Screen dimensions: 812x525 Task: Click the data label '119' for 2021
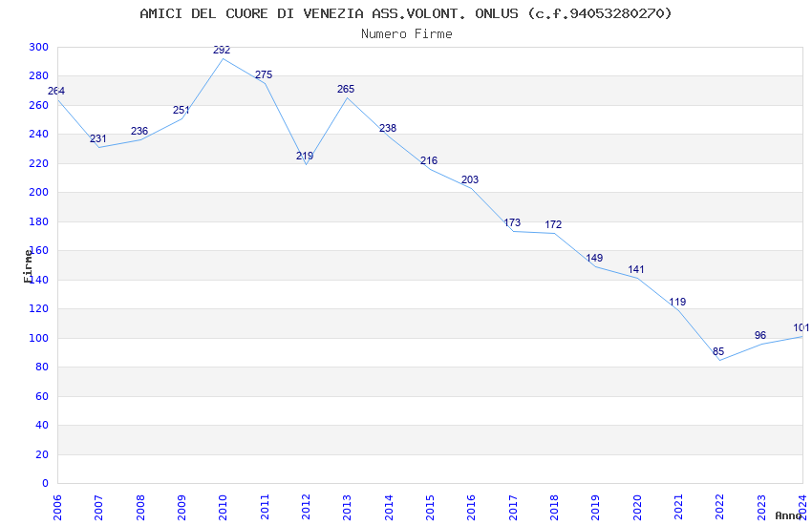677,302
